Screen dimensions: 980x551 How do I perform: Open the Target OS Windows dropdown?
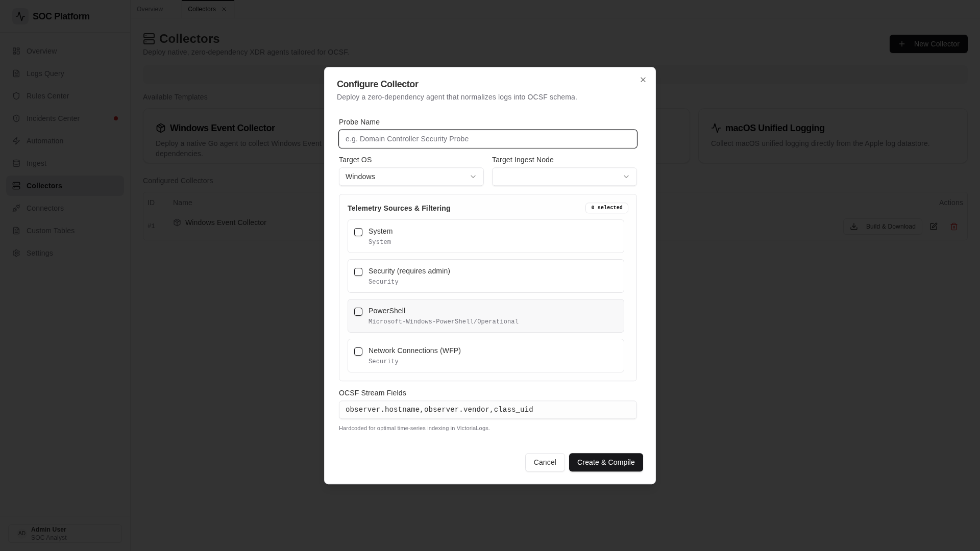click(411, 177)
